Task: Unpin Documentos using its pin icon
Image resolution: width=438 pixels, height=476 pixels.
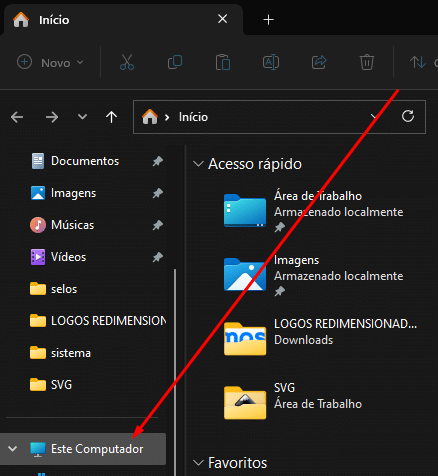Action: 158,161
